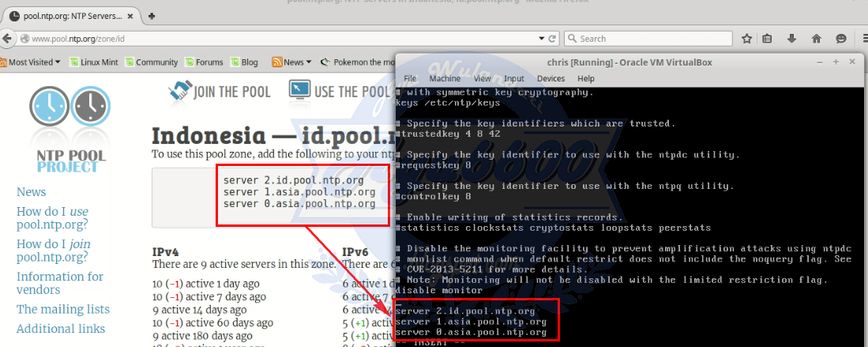Click USE THE POOL header link
The image size is (868, 347).
coord(352,92)
